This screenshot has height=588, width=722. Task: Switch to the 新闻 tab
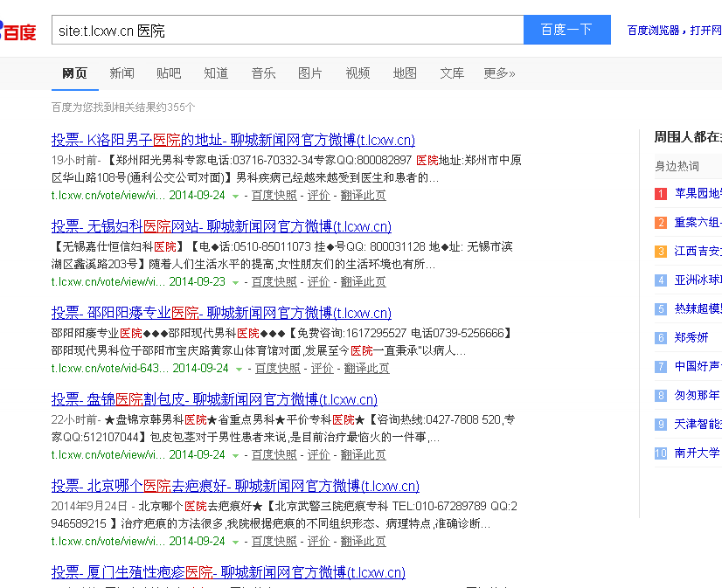coord(121,73)
